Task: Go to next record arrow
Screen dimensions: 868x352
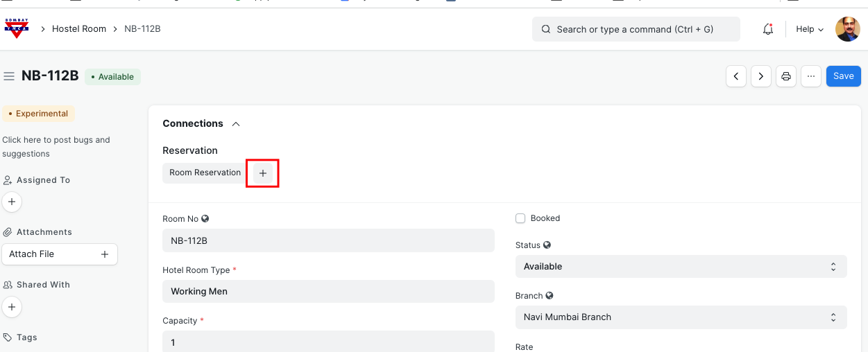Action: [x=761, y=76]
